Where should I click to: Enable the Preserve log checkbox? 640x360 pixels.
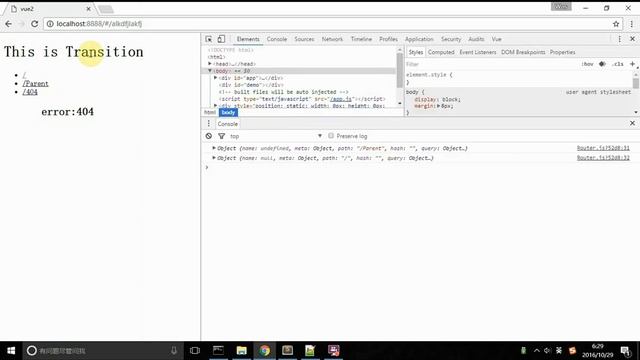point(331,136)
